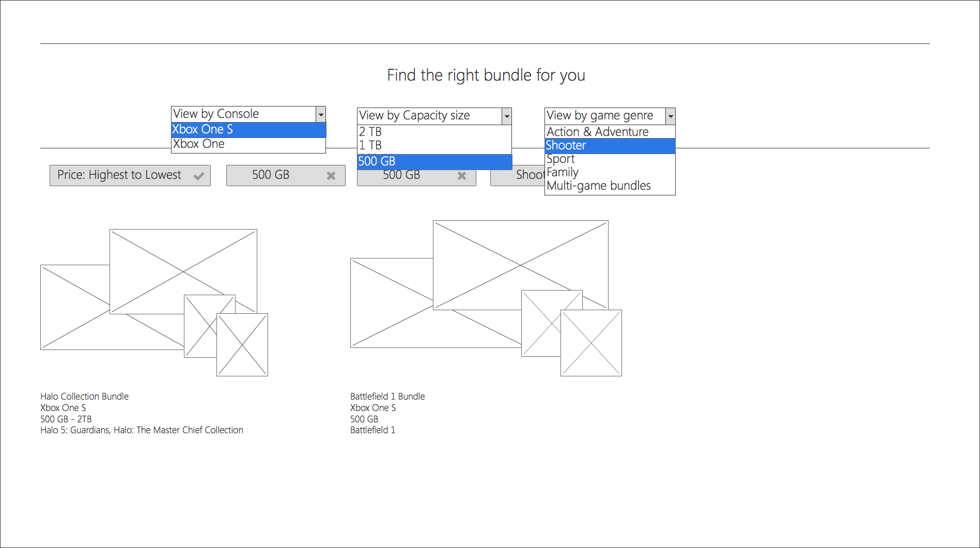The image size is (980, 548).
Task: Click '500 GB - 2TB' text under Halo bundle
Action: coord(66,419)
